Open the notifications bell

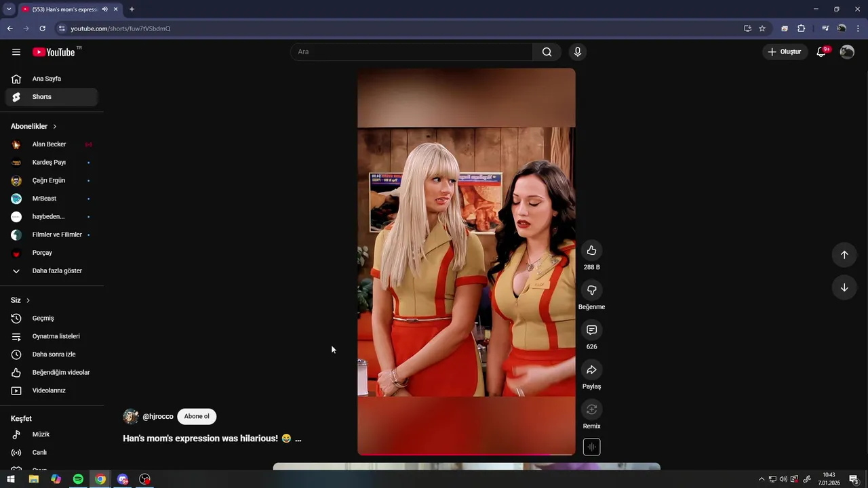(x=821, y=52)
